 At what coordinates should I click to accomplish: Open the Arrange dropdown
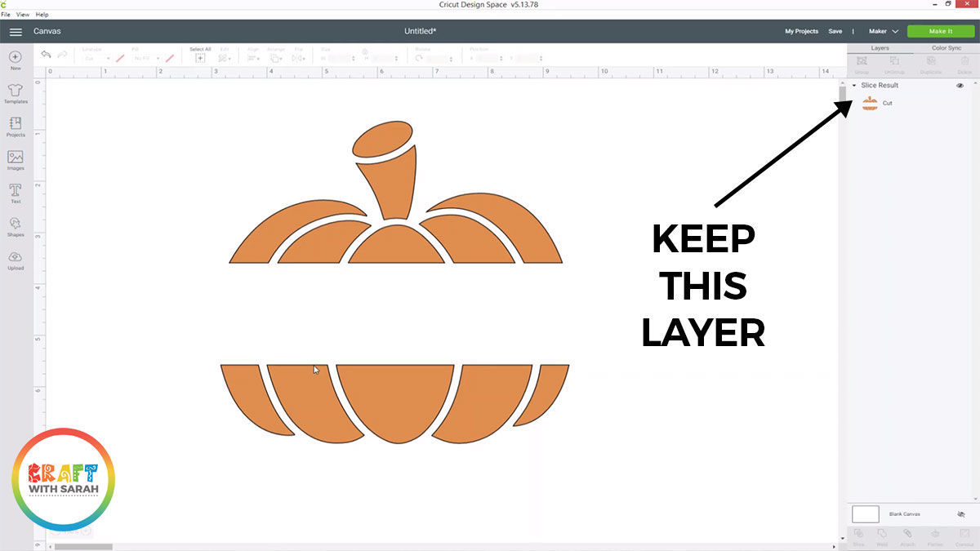point(276,58)
